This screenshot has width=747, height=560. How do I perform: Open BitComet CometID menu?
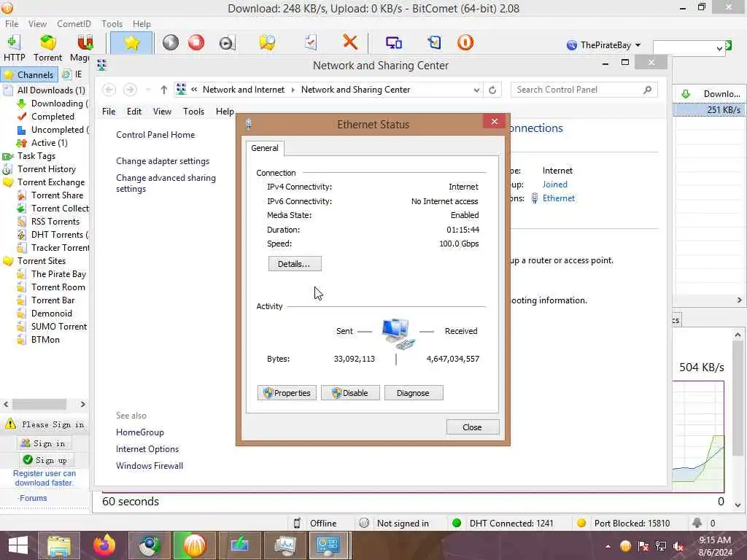(74, 24)
